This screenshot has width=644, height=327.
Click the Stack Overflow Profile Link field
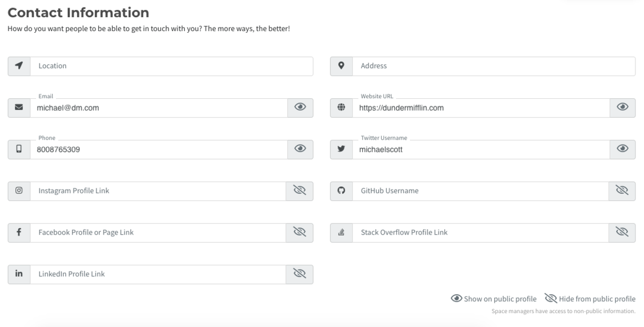[481, 232]
